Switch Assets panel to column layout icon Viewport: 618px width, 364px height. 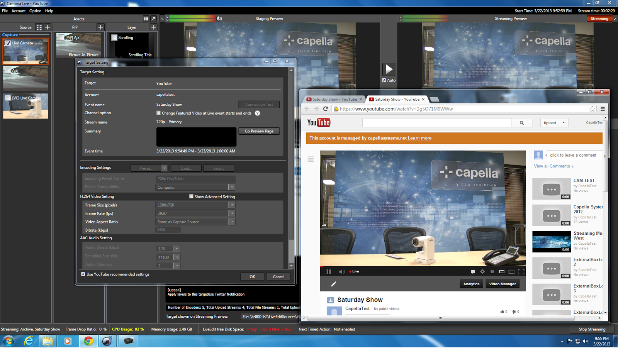[146, 19]
